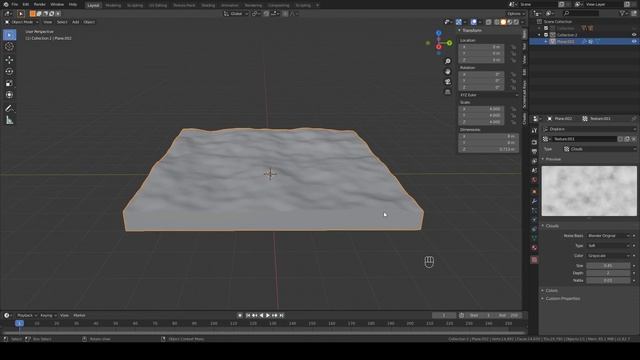Toggle the Collection 2 exclude checkbox

546,35
